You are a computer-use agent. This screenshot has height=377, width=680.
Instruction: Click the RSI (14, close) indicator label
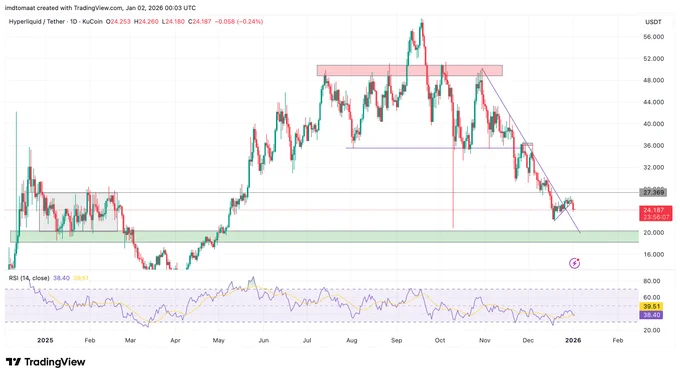29,278
